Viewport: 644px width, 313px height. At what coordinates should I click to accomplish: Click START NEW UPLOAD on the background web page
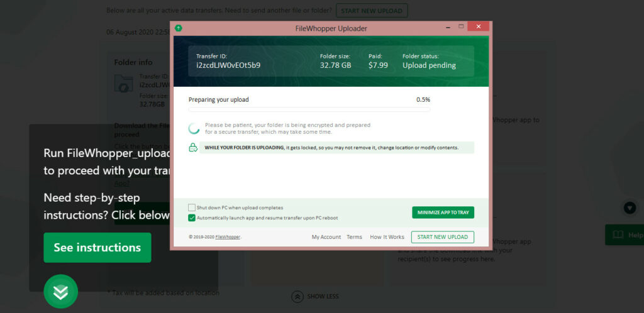tap(372, 11)
